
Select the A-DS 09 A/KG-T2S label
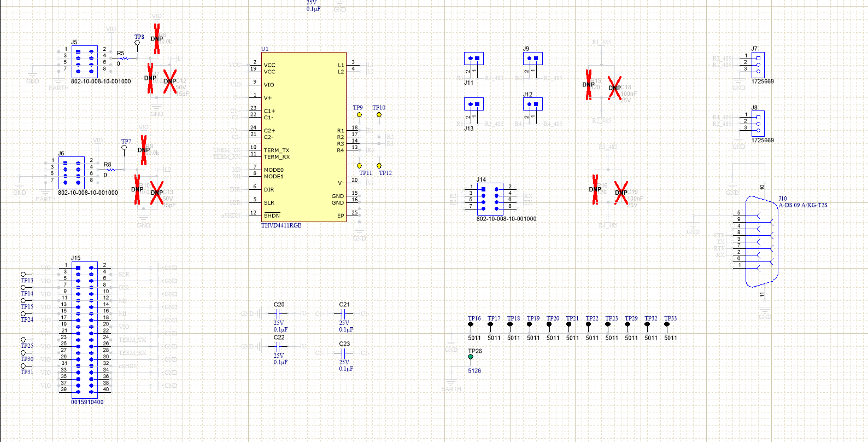pos(803,205)
